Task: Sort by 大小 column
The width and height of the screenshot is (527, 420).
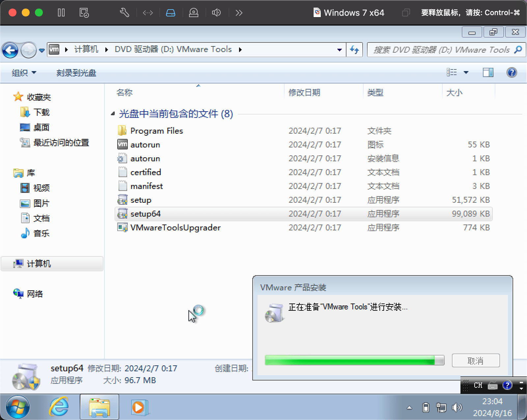Action: (x=454, y=92)
